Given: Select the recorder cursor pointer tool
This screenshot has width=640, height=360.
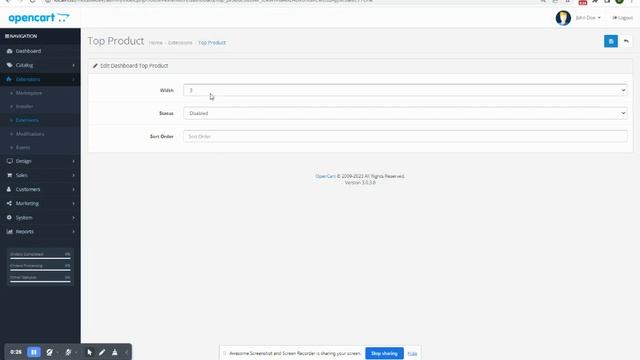Looking at the screenshot, I should point(89,352).
